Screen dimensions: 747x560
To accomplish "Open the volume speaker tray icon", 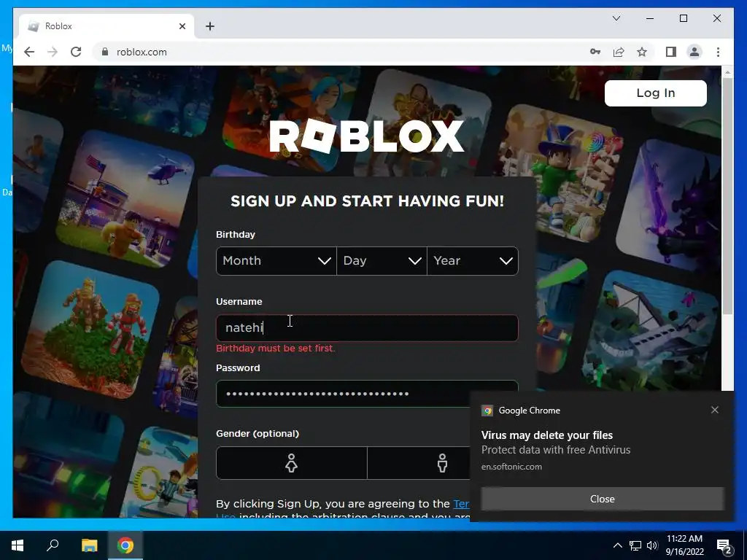I will (x=652, y=545).
